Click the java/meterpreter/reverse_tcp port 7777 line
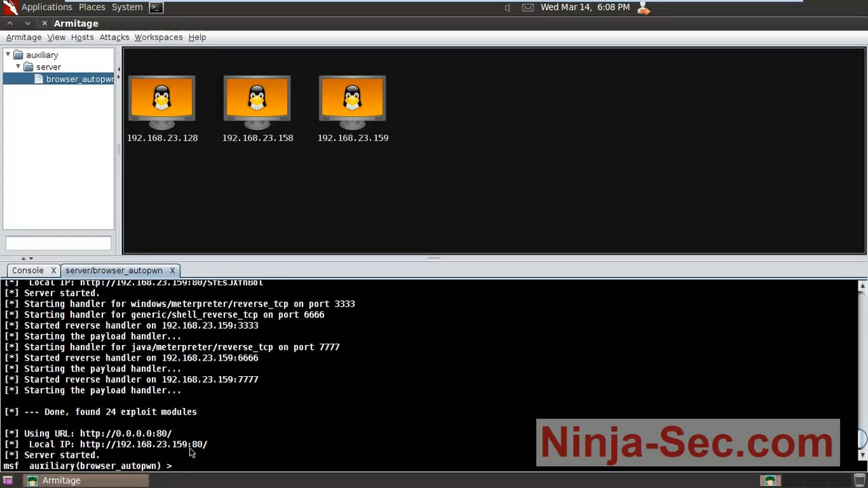The height and width of the screenshot is (488, 868). coord(172,347)
